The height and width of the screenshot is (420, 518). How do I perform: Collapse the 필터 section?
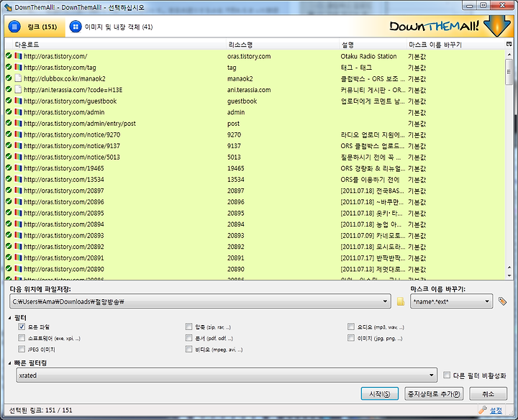tap(10, 318)
